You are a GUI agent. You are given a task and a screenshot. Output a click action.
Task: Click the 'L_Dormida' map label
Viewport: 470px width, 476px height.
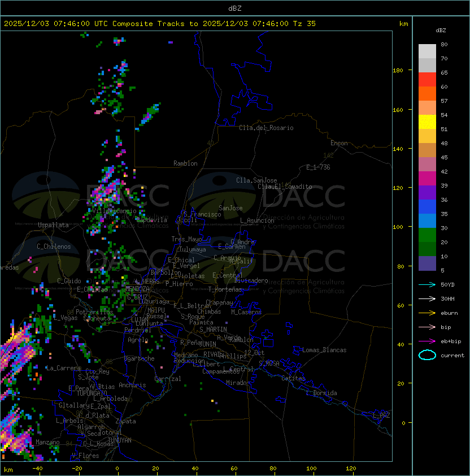click(321, 393)
